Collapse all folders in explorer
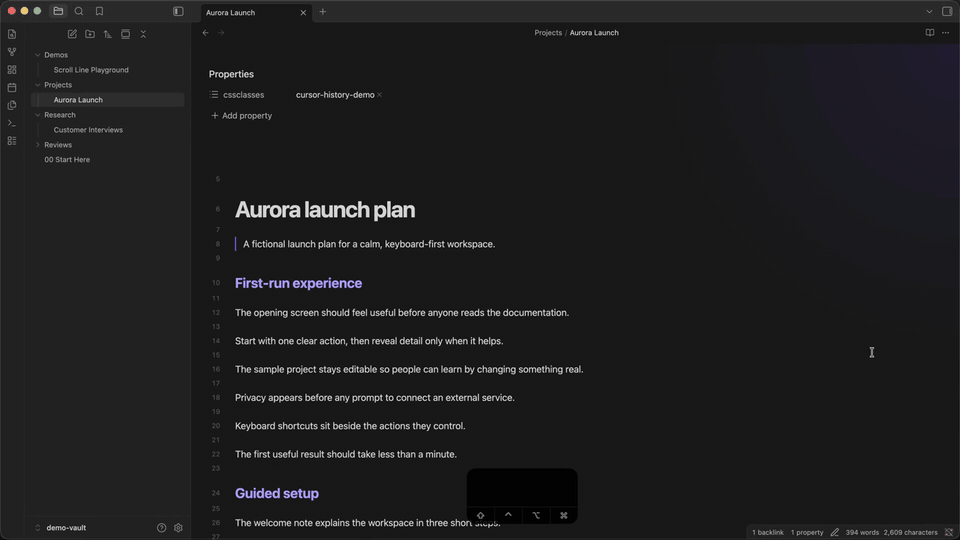The image size is (960, 540). tap(143, 34)
